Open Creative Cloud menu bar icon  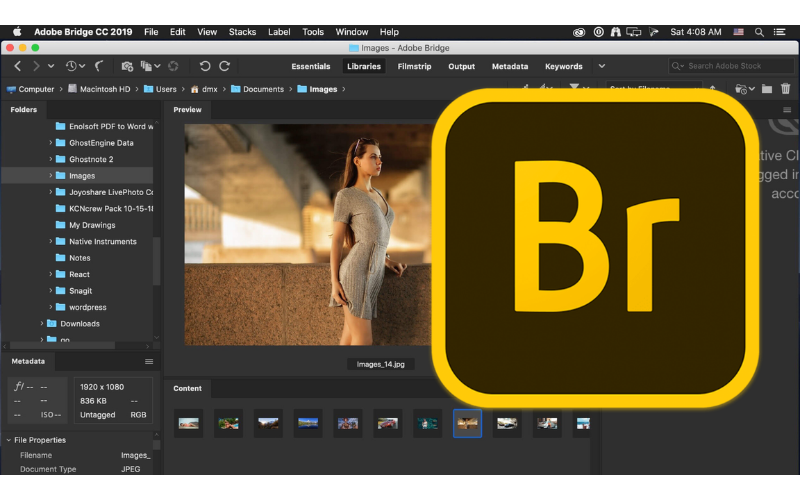coord(581,32)
